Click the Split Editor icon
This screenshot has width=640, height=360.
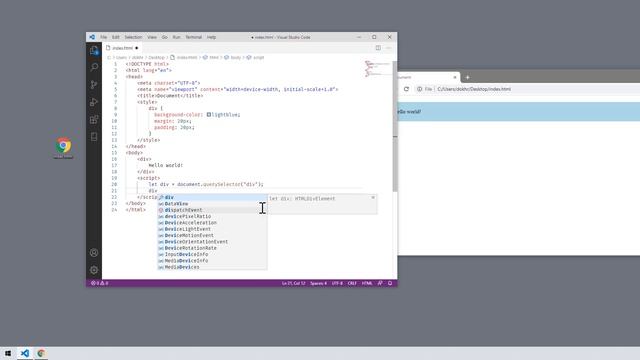pos(378,48)
